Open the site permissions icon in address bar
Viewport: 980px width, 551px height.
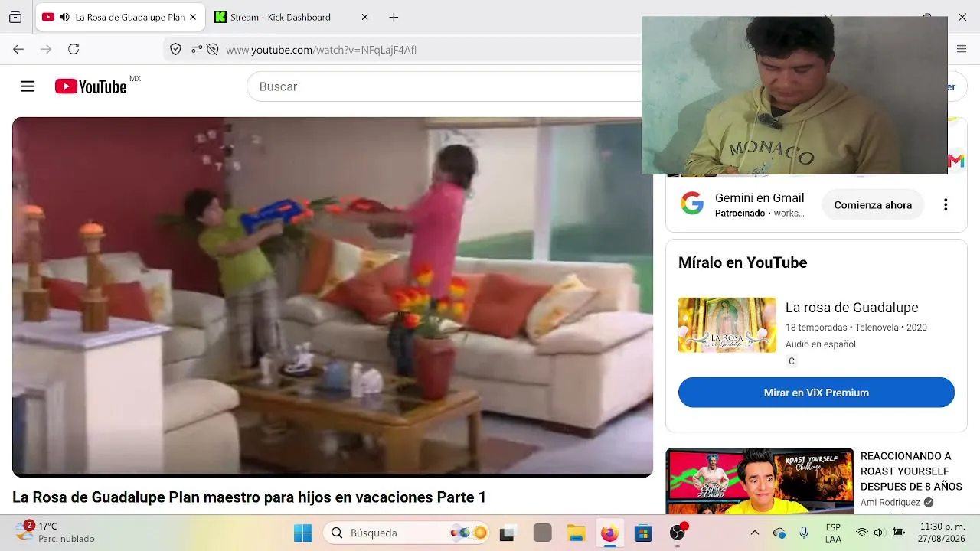tap(197, 49)
